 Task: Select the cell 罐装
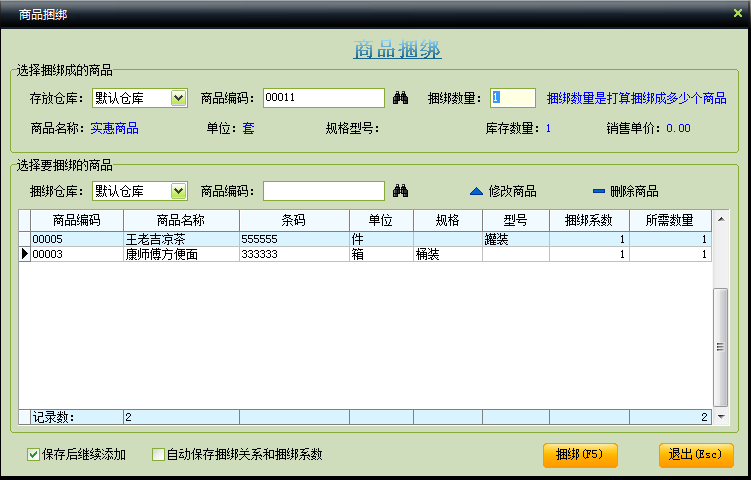coord(516,239)
